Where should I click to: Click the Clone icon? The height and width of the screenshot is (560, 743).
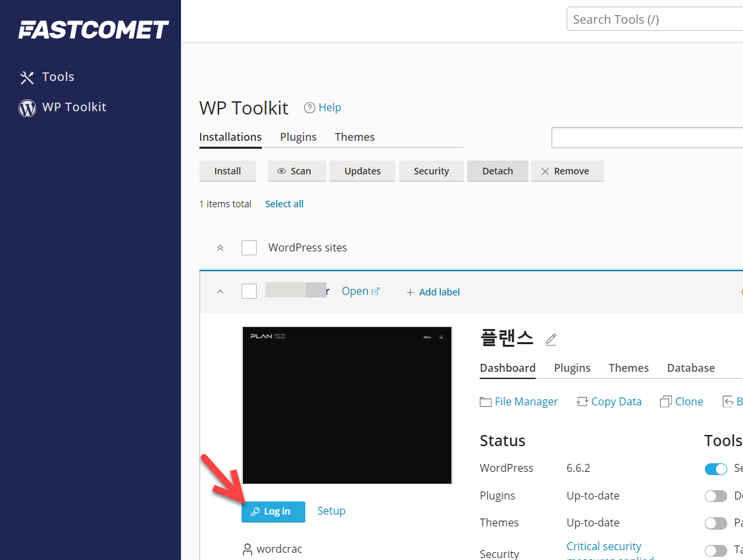[x=665, y=402]
